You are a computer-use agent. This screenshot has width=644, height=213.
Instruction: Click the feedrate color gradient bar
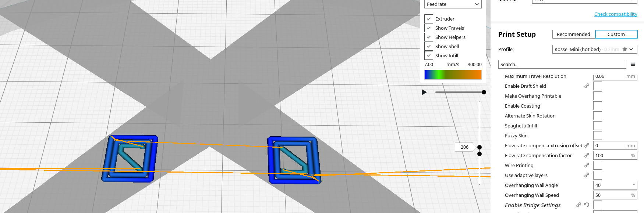click(x=453, y=75)
